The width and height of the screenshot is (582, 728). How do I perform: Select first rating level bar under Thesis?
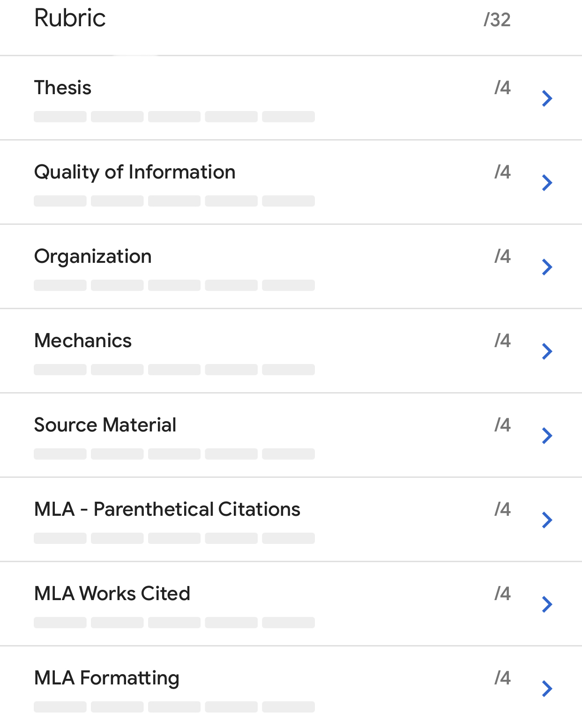click(x=60, y=117)
